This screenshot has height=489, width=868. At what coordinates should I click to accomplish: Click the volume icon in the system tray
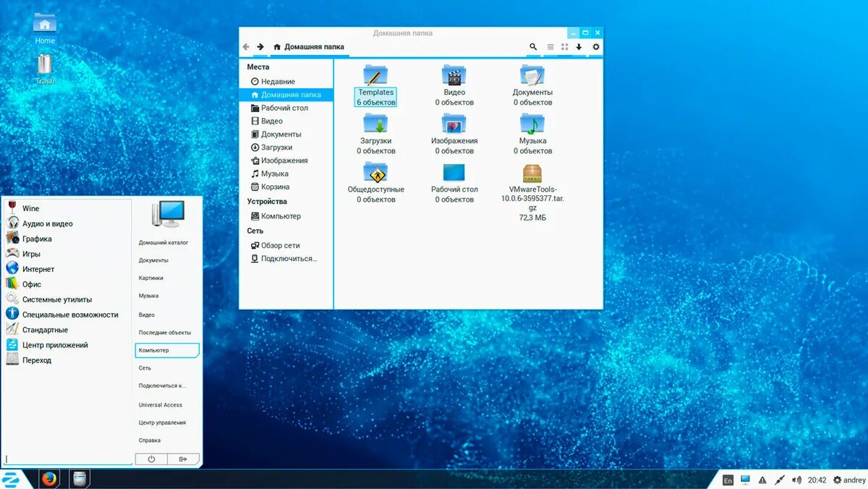[x=797, y=479]
